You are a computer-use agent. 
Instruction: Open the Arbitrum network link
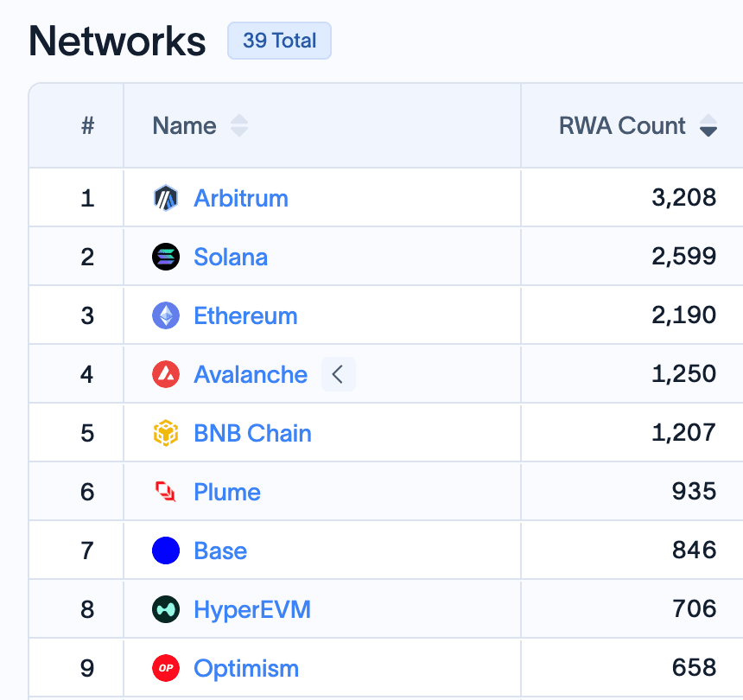241,198
